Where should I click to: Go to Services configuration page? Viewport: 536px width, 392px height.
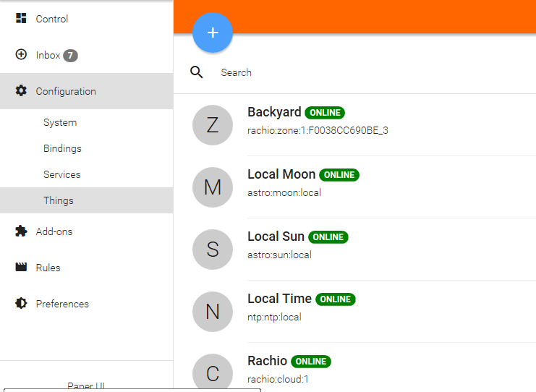(x=61, y=175)
